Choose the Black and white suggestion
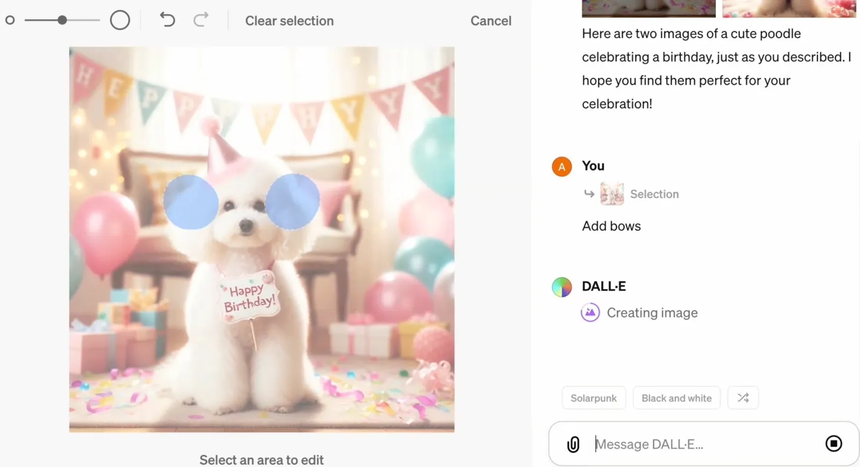The width and height of the screenshot is (860, 467). pos(676,398)
